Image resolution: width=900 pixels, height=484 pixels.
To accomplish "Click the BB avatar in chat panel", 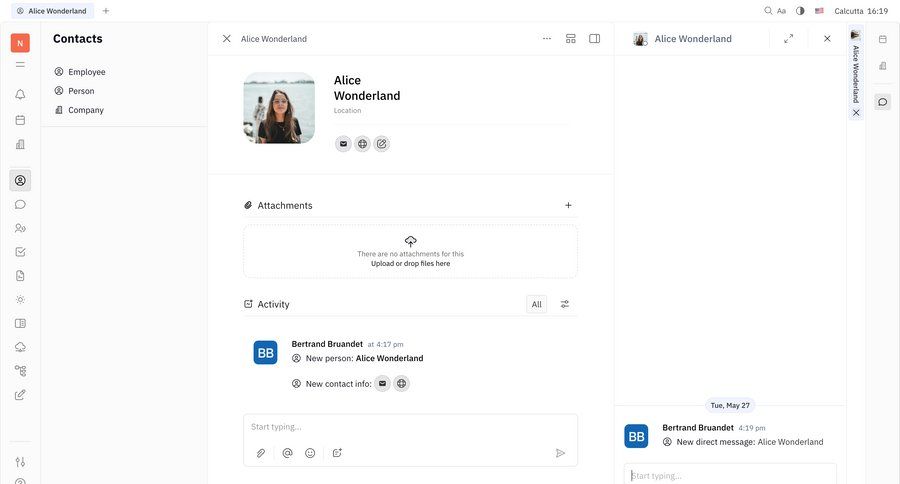I will [x=636, y=436].
